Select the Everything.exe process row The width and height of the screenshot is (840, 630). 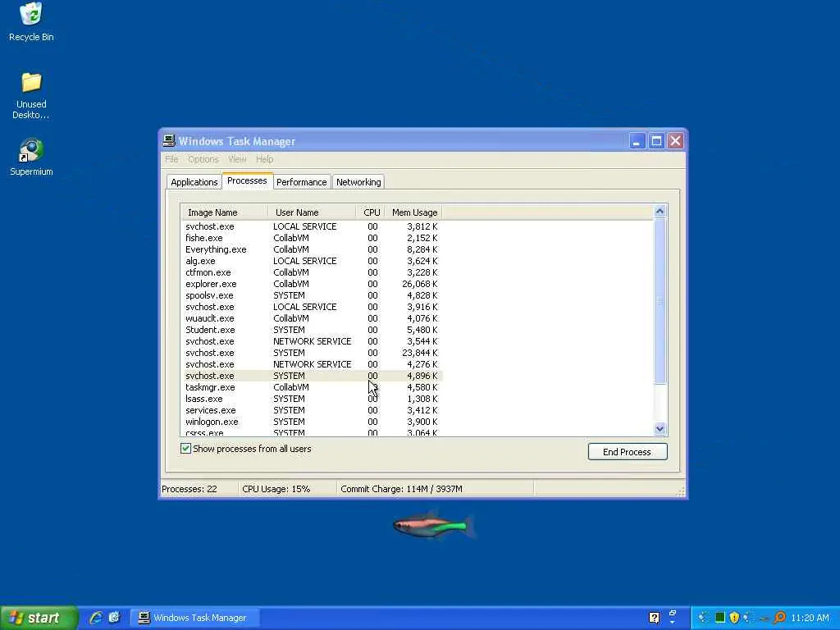pyautogui.click(x=312, y=249)
